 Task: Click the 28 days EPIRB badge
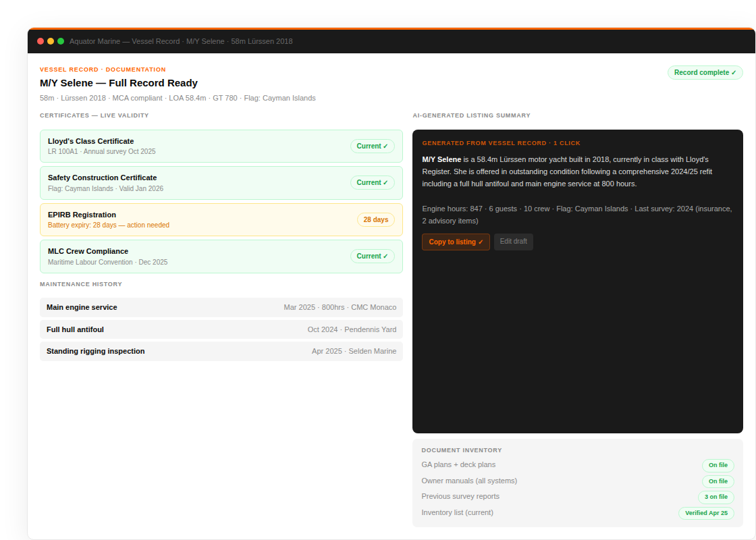[375, 220]
